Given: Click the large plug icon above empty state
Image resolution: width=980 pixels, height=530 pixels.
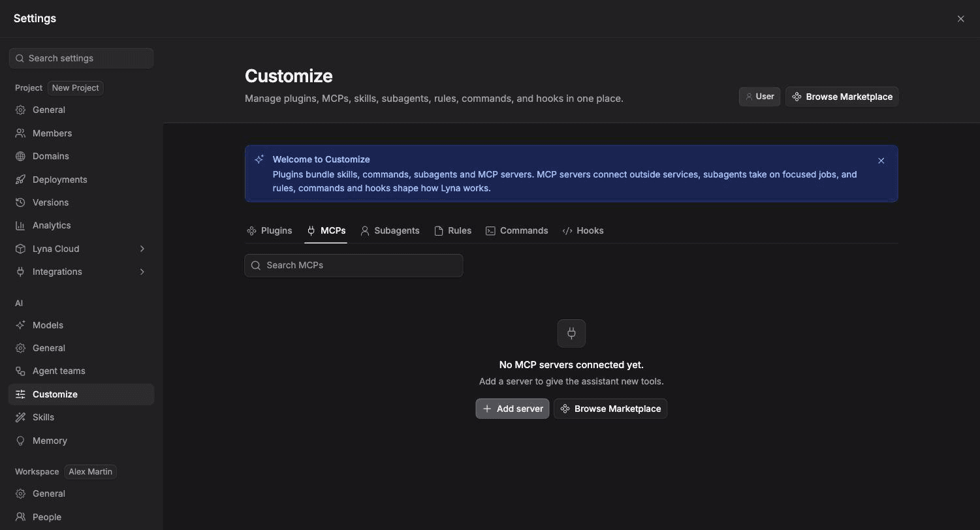Looking at the screenshot, I should (571, 334).
